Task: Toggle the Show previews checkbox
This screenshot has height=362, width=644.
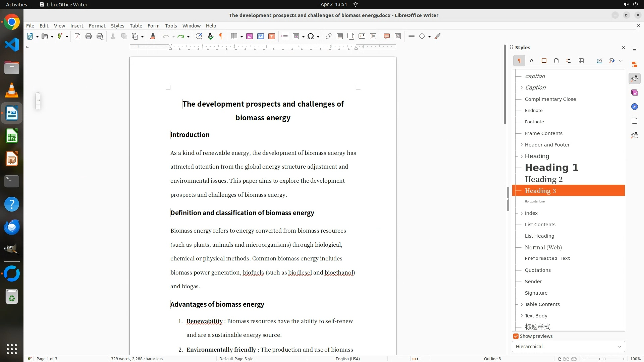Action: point(516,336)
